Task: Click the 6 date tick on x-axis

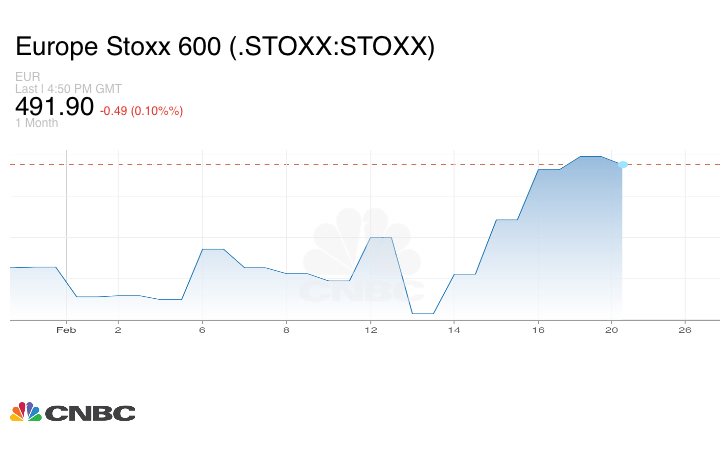Action: [202, 329]
